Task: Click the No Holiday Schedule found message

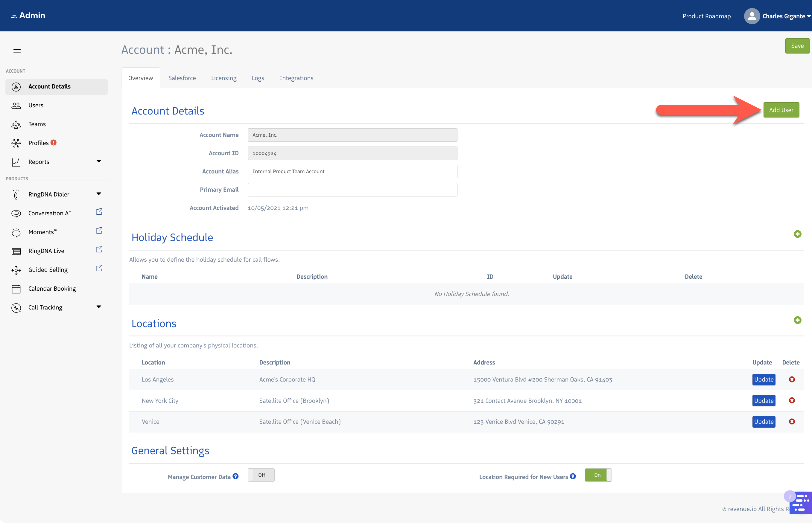Action: point(472,294)
